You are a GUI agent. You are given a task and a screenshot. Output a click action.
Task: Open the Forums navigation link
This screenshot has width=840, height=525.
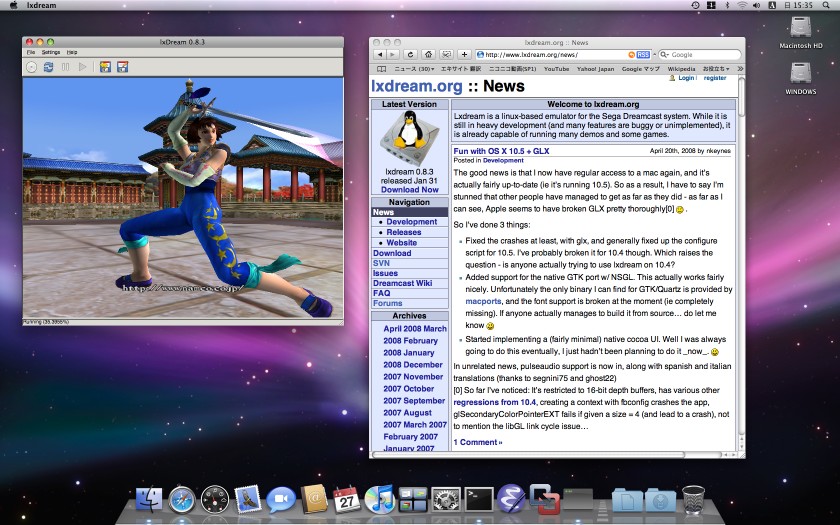387,303
